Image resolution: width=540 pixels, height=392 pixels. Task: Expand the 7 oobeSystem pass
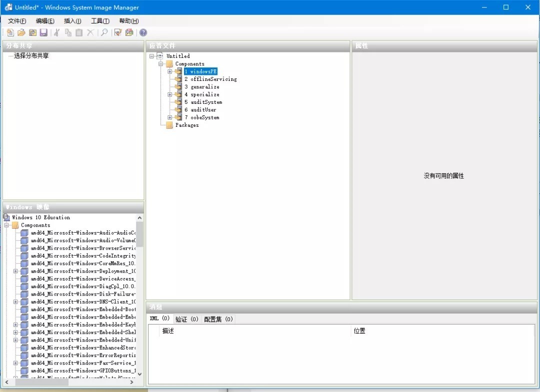pos(170,117)
